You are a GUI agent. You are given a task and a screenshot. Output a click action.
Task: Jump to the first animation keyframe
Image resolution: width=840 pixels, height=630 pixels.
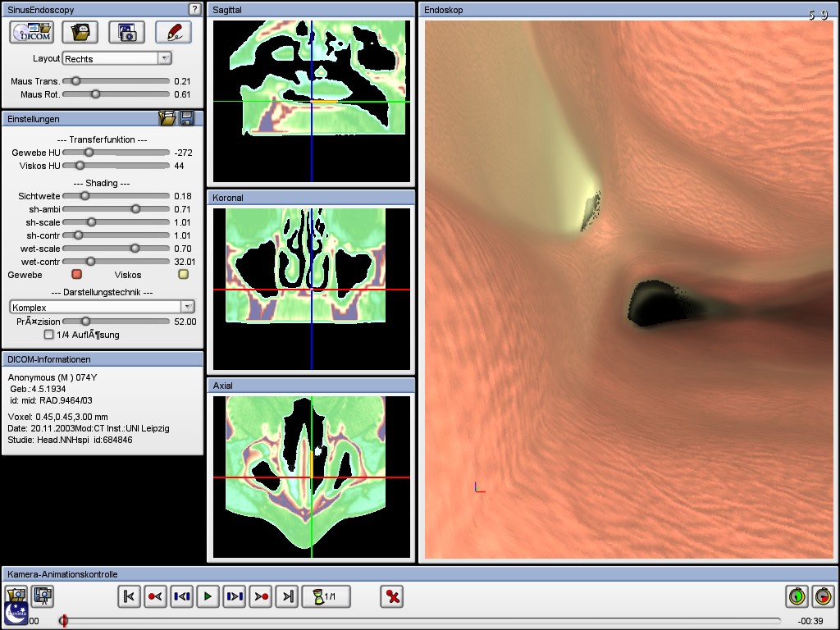coord(129,596)
